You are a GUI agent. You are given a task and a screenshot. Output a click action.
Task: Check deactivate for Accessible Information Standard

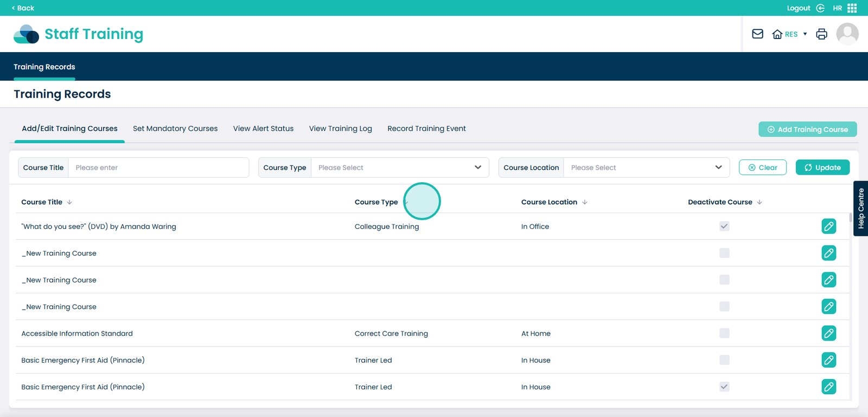(724, 333)
